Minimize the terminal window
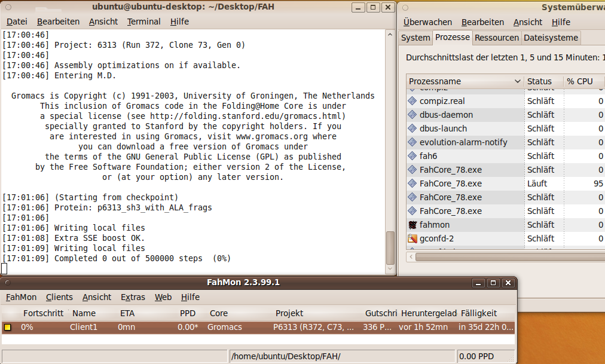The image size is (605, 364). 359,7
